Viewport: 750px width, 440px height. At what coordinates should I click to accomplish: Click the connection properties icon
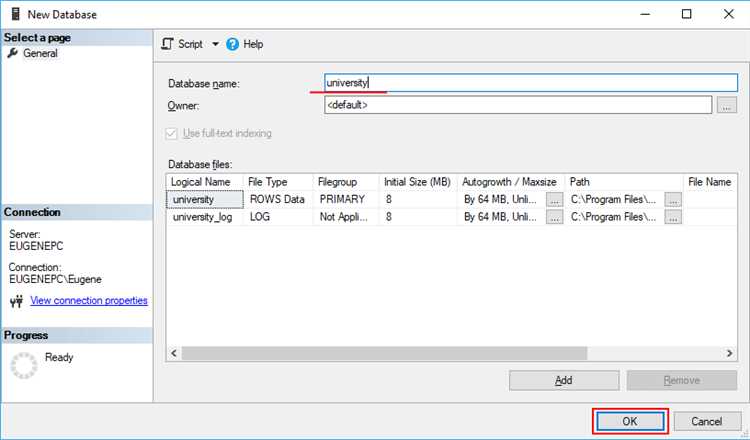point(16,301)
